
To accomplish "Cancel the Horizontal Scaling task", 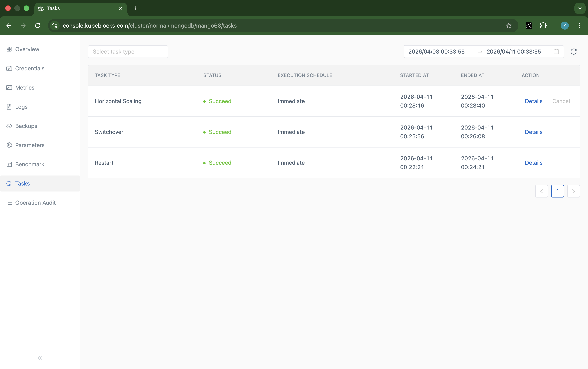I will [x=561, y=101].
